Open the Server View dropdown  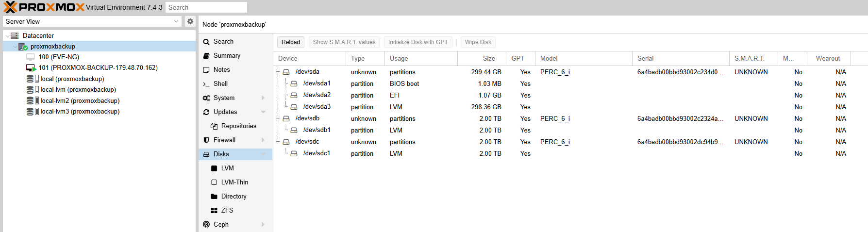click(176, 21)
